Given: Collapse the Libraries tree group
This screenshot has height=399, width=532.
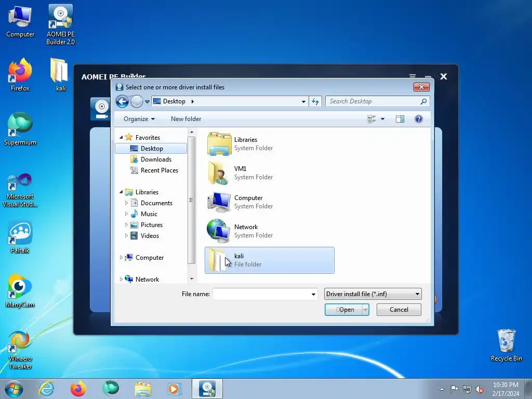Looking at the screenshot, I should tap(121, 192).
